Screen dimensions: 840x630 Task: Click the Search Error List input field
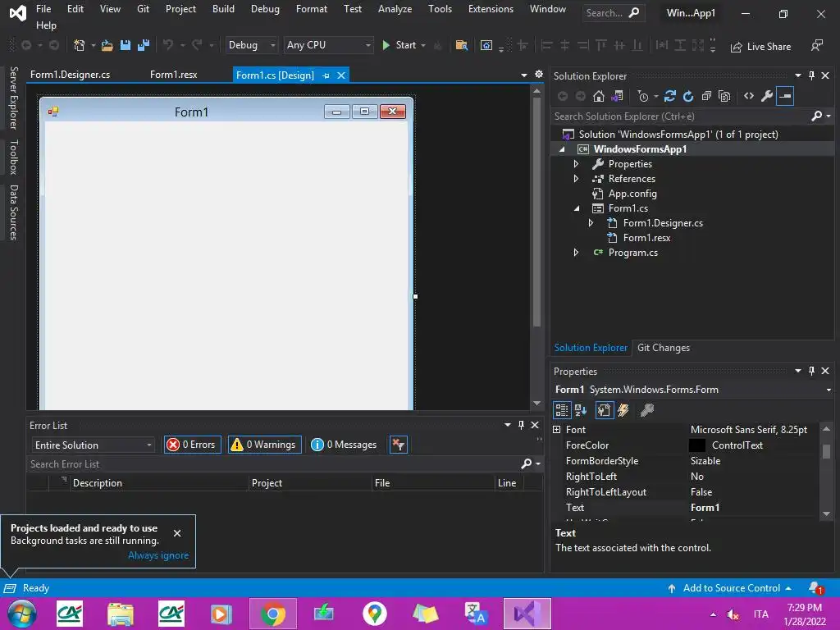pyautogui.click(x=273, y=464)
